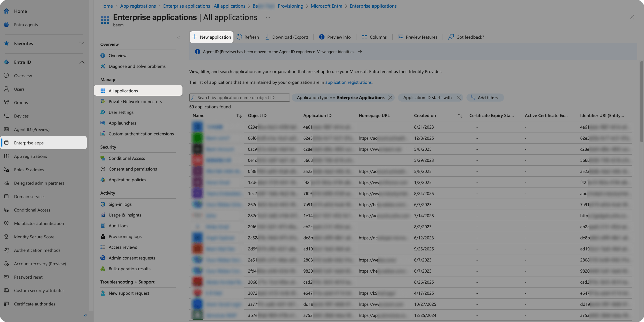Follow the View agent identities arrow
The image size is (644, 322).
click(360, 52)
